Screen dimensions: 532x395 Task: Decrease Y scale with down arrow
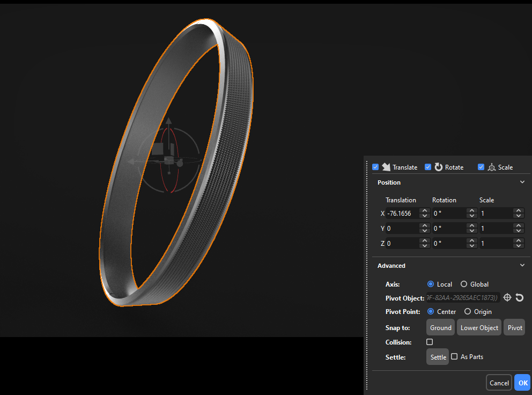point(519,231)
